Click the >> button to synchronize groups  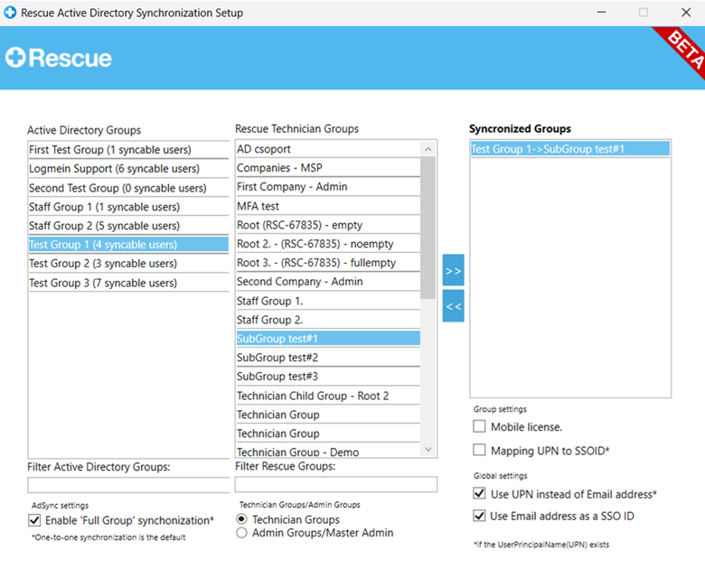click(x=453, y=270)
